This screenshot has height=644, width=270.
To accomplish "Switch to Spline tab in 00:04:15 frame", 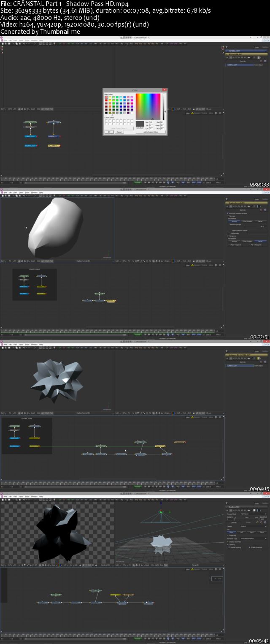I will click(211, 417).
